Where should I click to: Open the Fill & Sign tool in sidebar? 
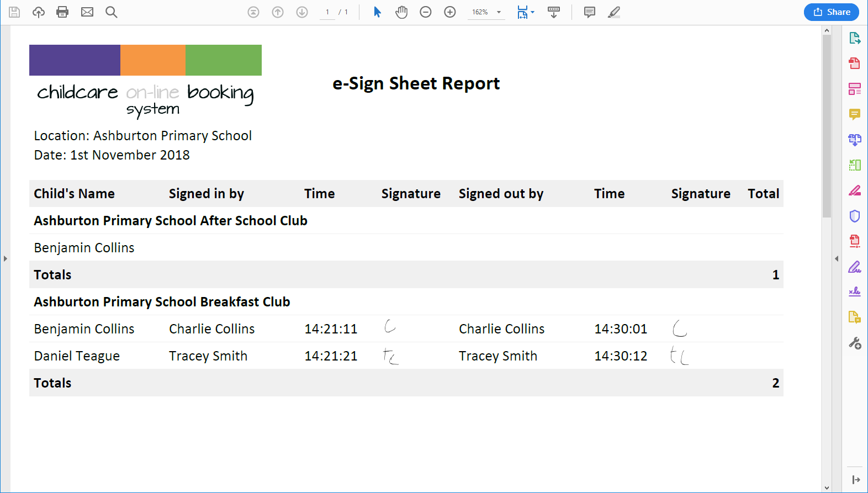click(855, 267)
